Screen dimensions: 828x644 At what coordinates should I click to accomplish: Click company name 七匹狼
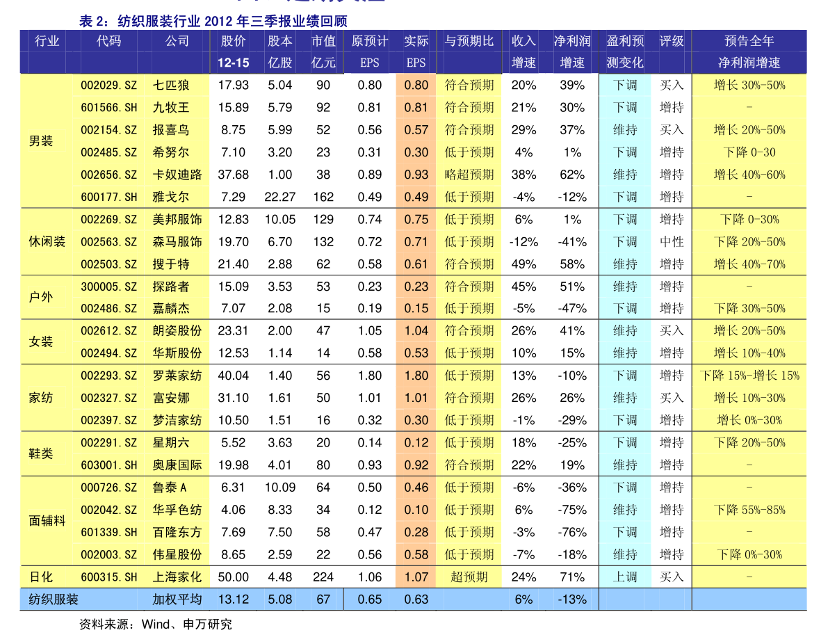click(170, 85)
